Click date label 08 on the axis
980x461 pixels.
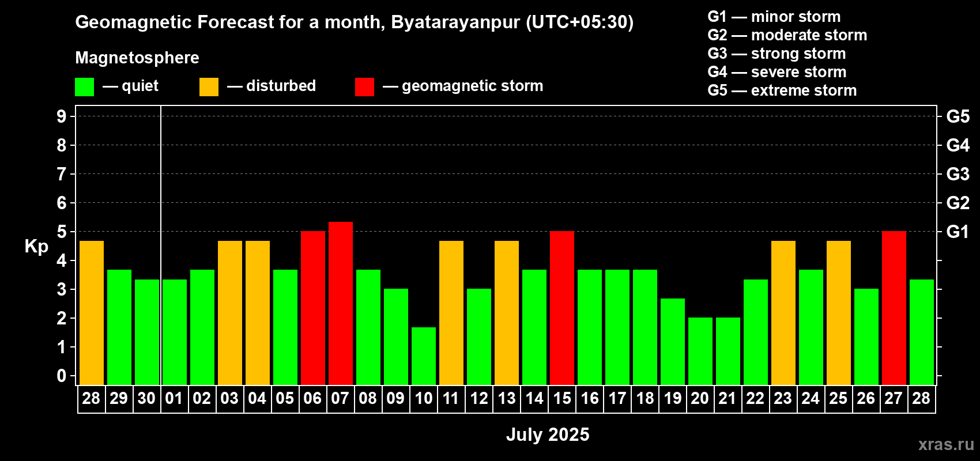click(368, 399)
